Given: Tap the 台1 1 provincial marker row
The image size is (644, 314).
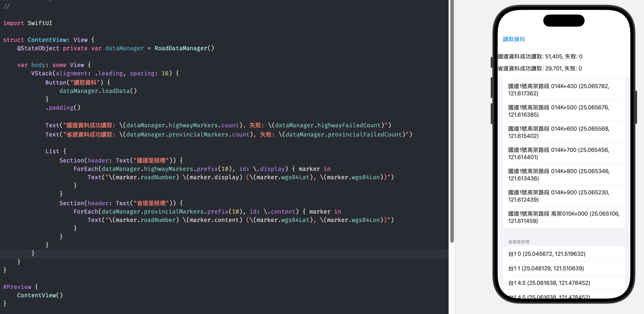Looking at the screenshot, I should point(546,268).
